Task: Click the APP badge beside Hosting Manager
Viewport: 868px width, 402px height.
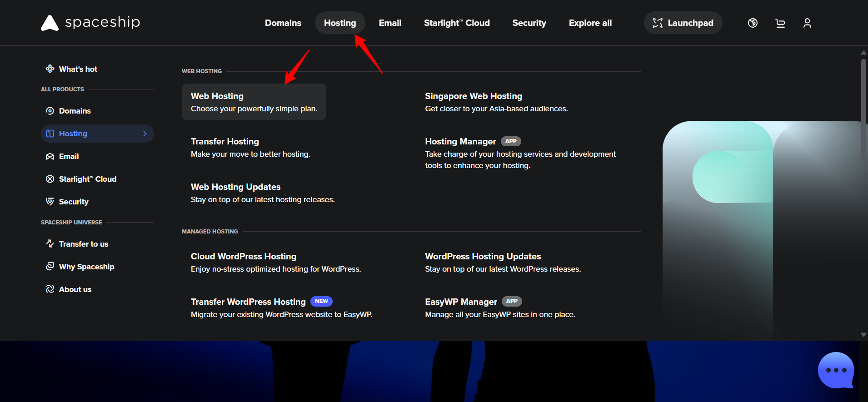Action: click(x=511, y=141)
